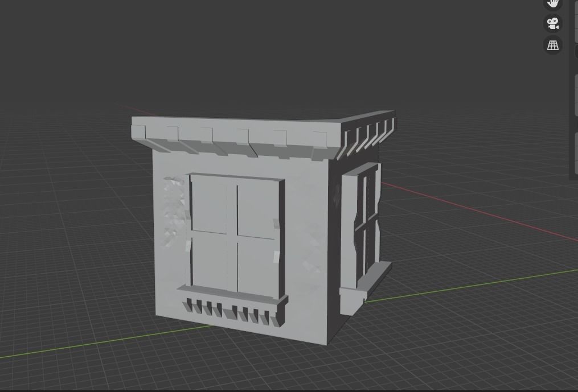Select the gray building model in the viewport
578x392 pixels.
click(263, 226)
